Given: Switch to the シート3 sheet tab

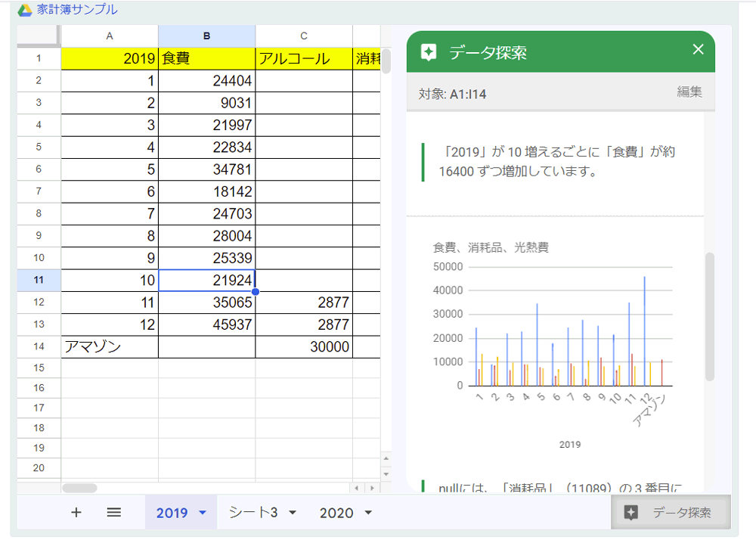Looking at the screenshot, I should click(x=253, y=513).
